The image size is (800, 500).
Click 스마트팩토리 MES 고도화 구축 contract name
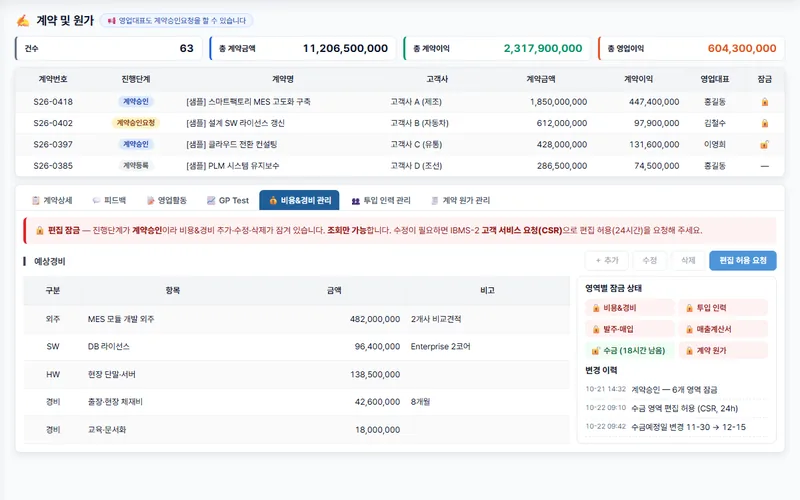[248, 102]
